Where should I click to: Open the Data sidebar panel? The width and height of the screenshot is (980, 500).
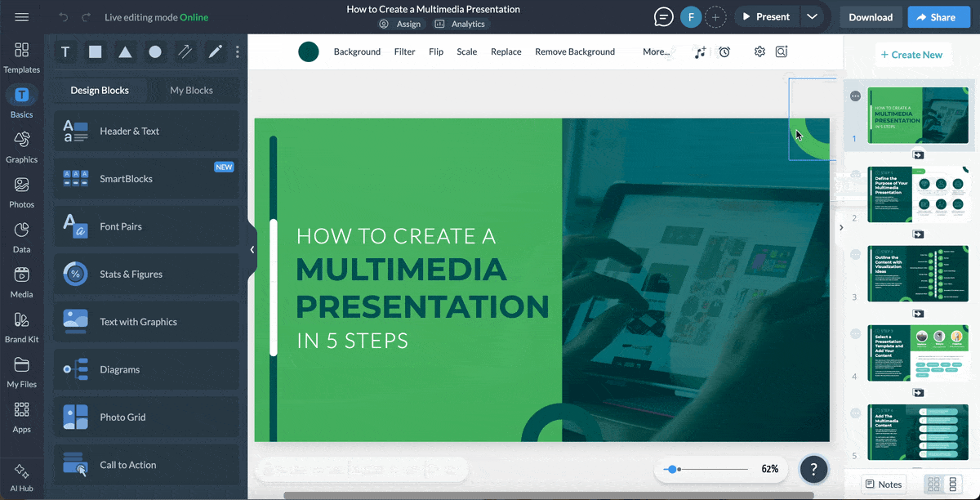pos(22,237)
